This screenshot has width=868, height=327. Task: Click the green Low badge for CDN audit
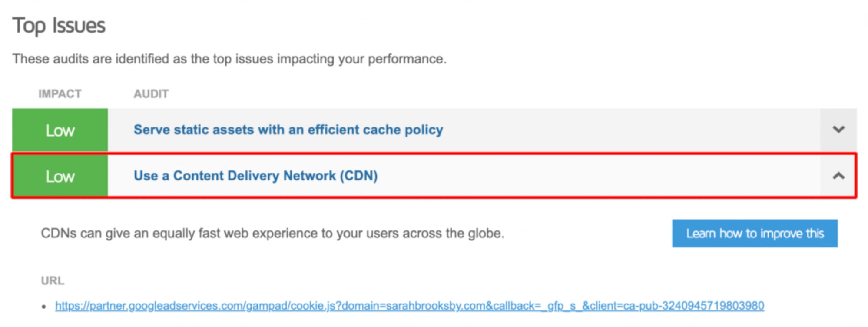pos(60,176)
